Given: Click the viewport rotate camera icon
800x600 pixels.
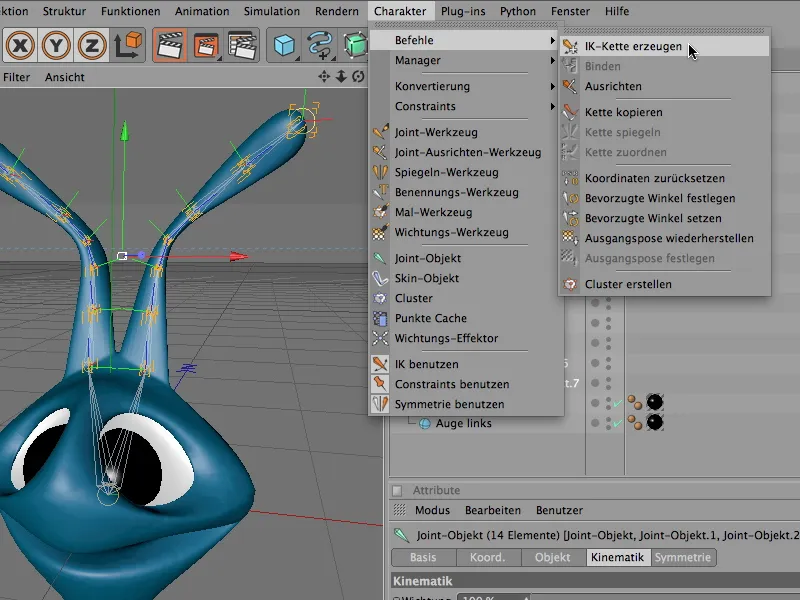Looking at the screenshot, I should pos(359,77).
